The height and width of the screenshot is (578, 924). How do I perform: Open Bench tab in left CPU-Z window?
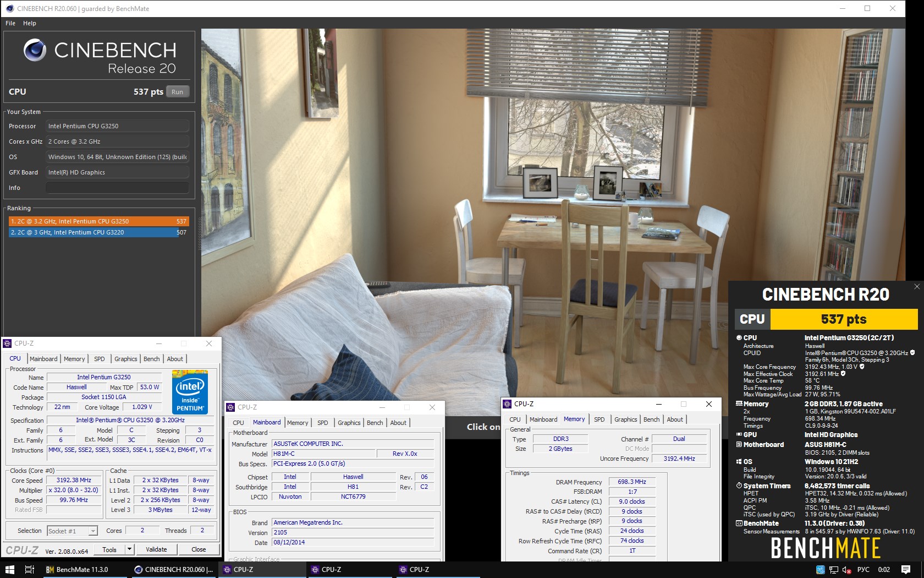pos(151,359)
